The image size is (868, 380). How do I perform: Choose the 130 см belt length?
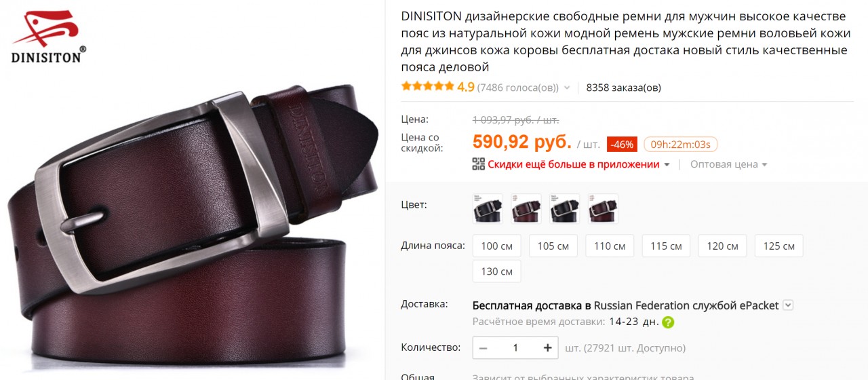point(496,271)
